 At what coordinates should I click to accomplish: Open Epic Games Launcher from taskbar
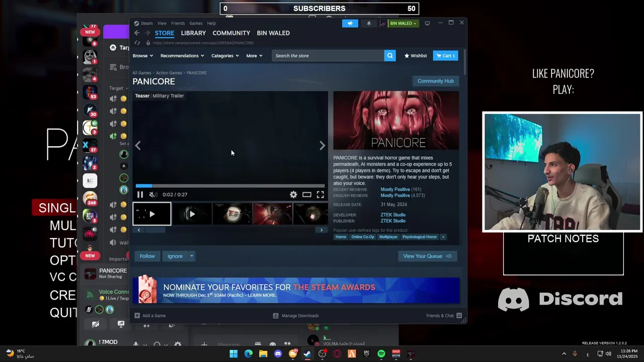point(367,354)
